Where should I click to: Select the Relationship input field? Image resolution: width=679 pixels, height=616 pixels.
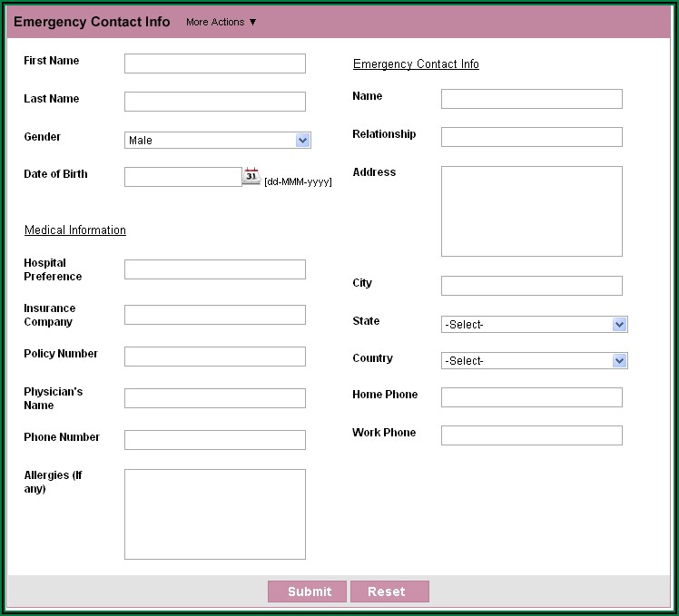point(531,137)
